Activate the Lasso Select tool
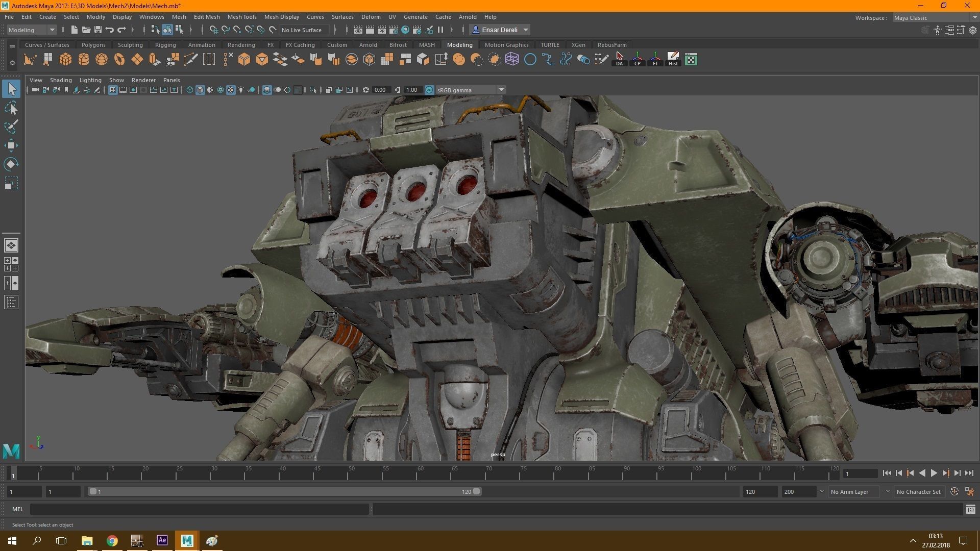Viewport: 980px width, 551px height. pyautogui.click(x=11, y=108)
